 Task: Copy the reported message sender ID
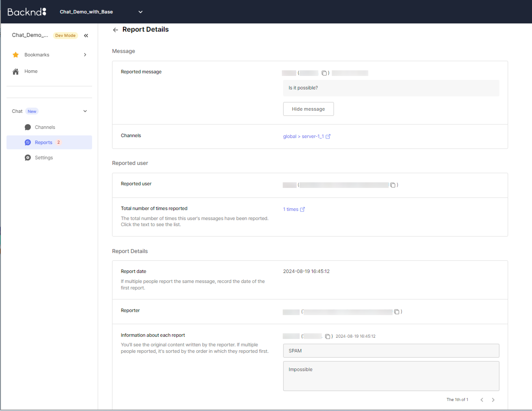tap(324, 73)
